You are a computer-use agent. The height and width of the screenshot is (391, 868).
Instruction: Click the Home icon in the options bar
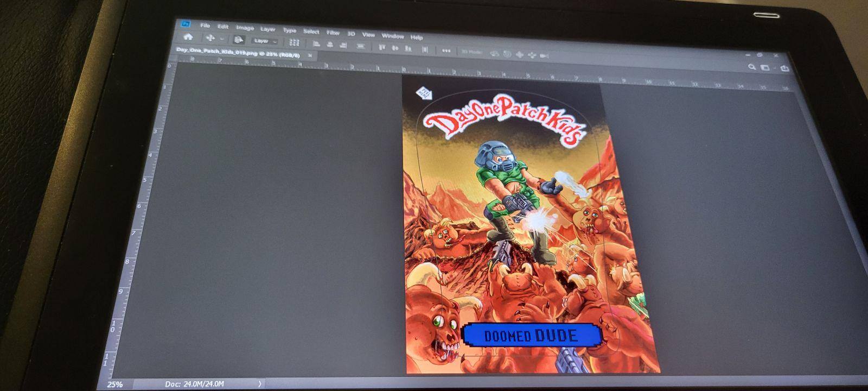tap(188, 37)
